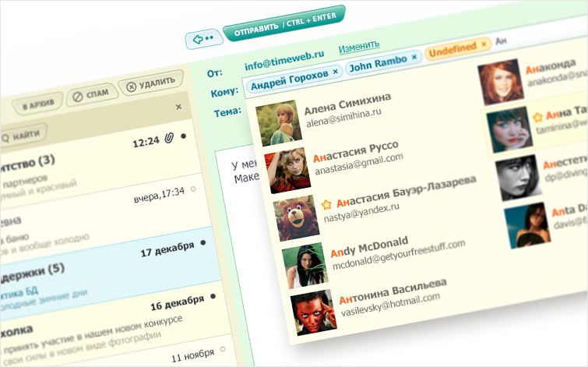The image size is (588, 367).
Task: Close the search bar with the x icon
Action: [x=179, y=107]
